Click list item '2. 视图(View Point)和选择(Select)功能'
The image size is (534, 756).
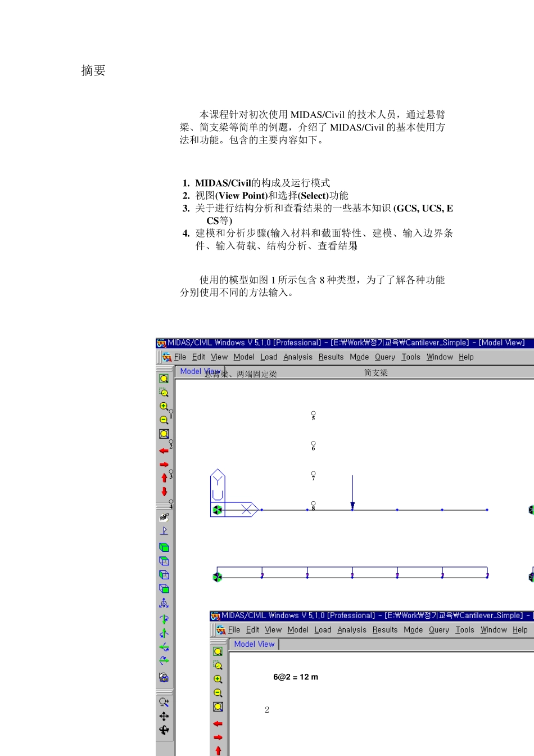click(265, 195)
